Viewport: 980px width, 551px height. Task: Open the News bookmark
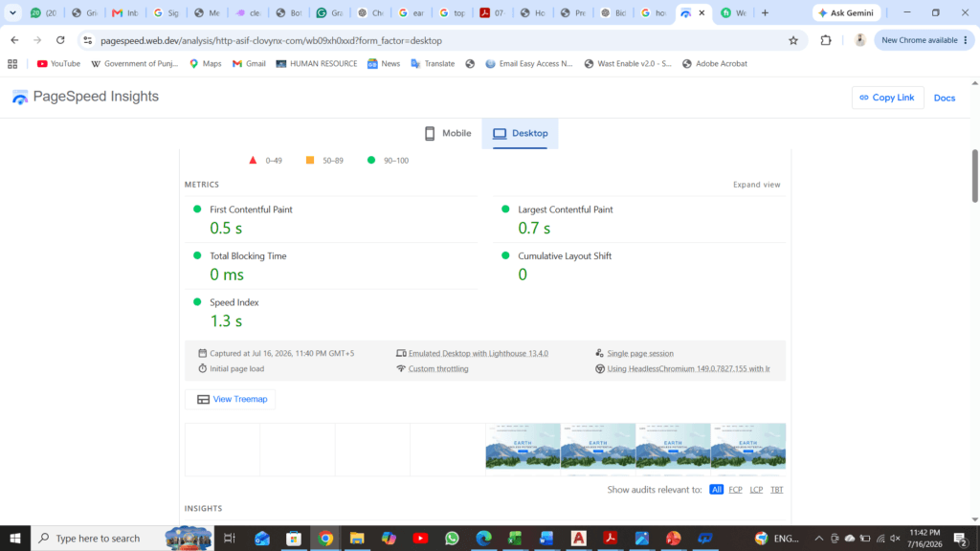click(x=383, y=64)
